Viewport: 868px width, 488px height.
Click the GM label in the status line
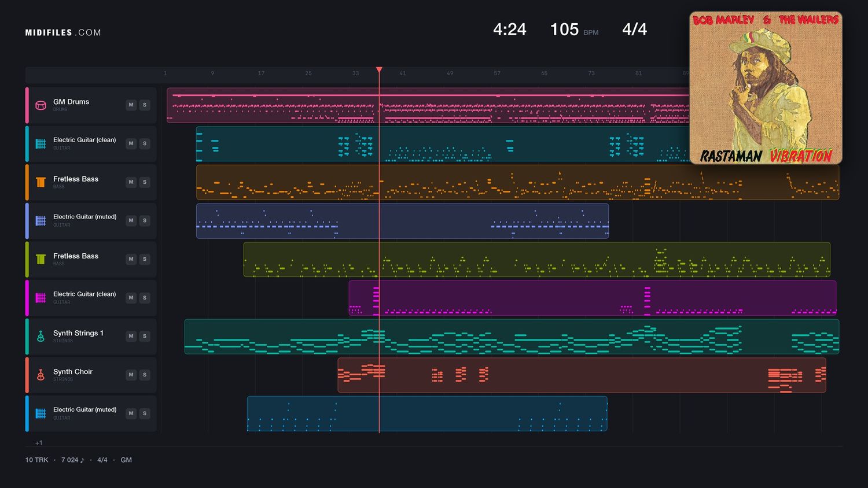click(x=126, y=460)
